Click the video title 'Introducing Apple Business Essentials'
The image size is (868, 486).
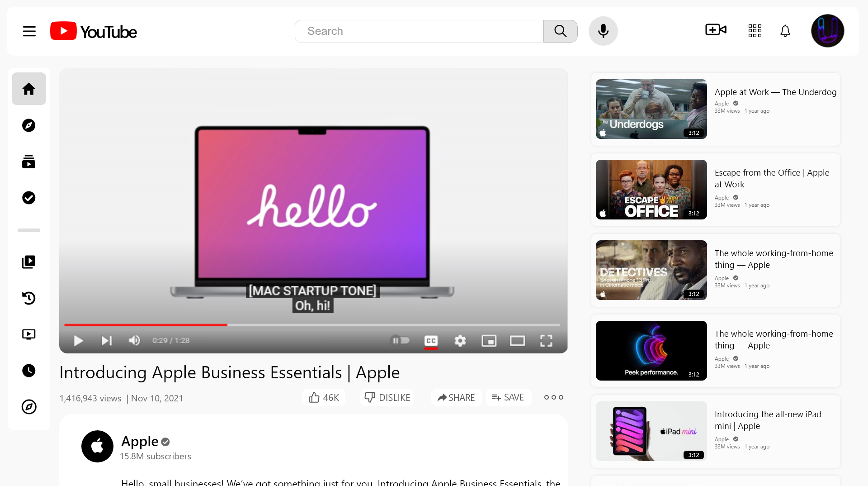(x=230, y=372)
